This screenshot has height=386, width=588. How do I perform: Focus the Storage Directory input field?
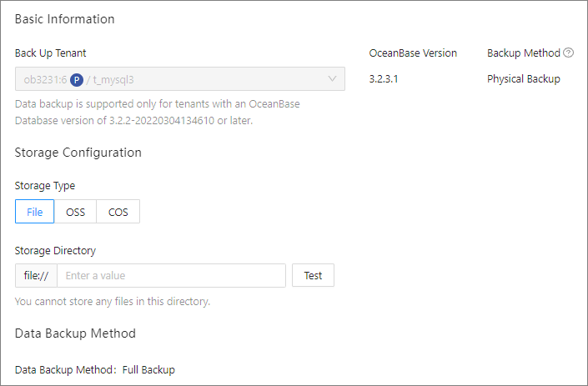(x=171, y=275)
